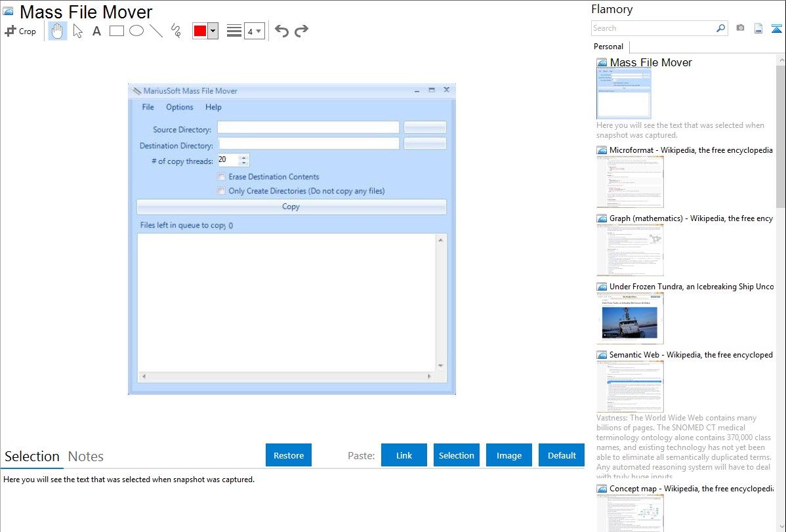786x532 pixels.
Task: Open the red color dropdown arrow
Action: click(x=213, y=31)
